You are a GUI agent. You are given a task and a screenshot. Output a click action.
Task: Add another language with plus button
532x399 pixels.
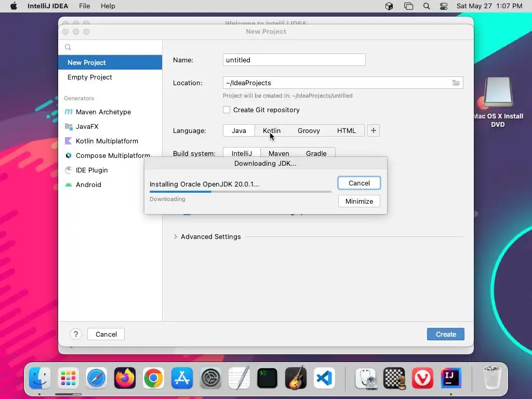374,130
